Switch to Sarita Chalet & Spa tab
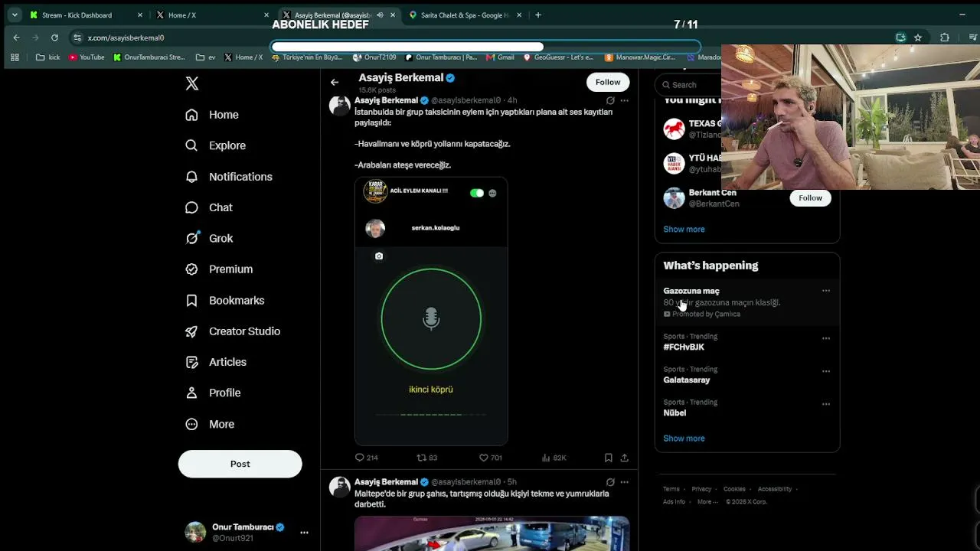Screen dimensions: 980x551 (x=465, y=15)
